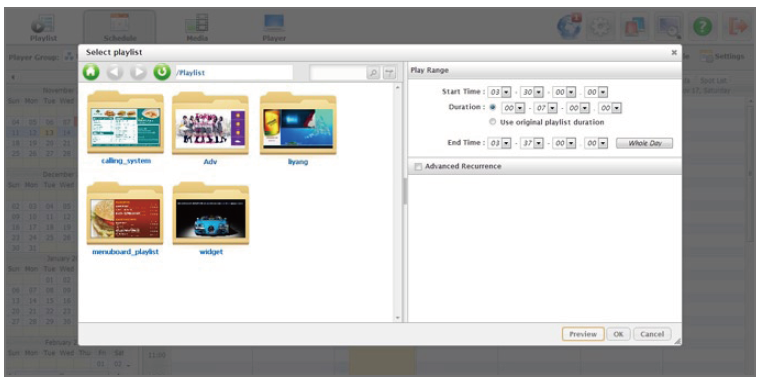Image resolution: width=761 pixels, height=380 pixels.
Task: Click the view toggle icon beside search
Action: click(x=389, y=73)
